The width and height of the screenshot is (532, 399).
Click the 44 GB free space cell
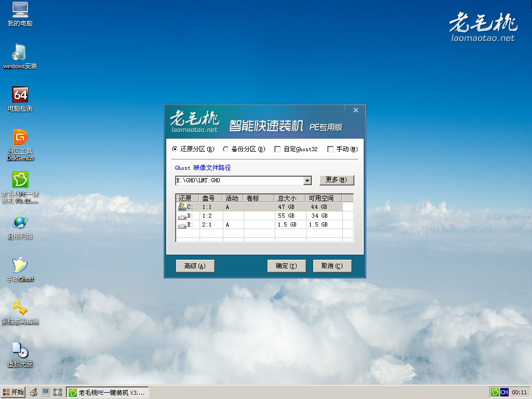(x=324, y=207)
